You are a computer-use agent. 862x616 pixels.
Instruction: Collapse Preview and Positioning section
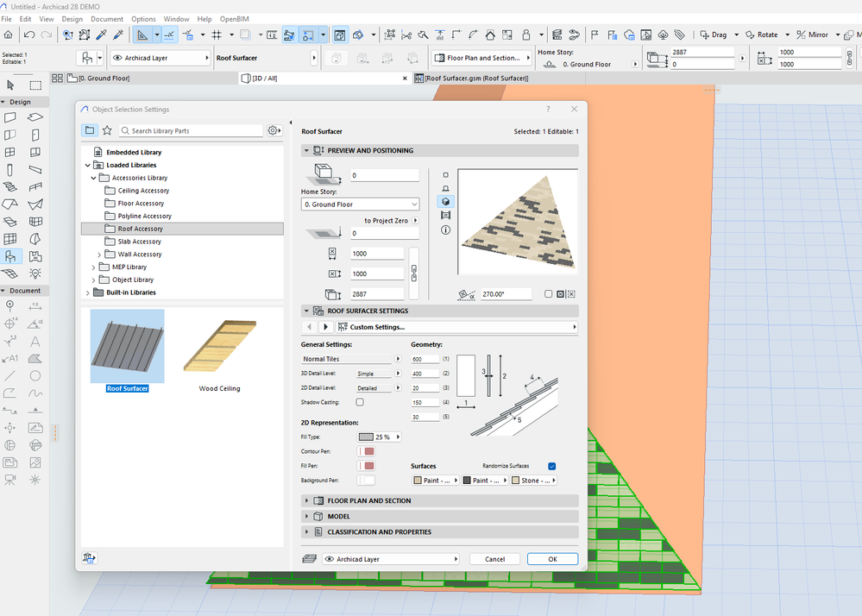click(307, 151)
